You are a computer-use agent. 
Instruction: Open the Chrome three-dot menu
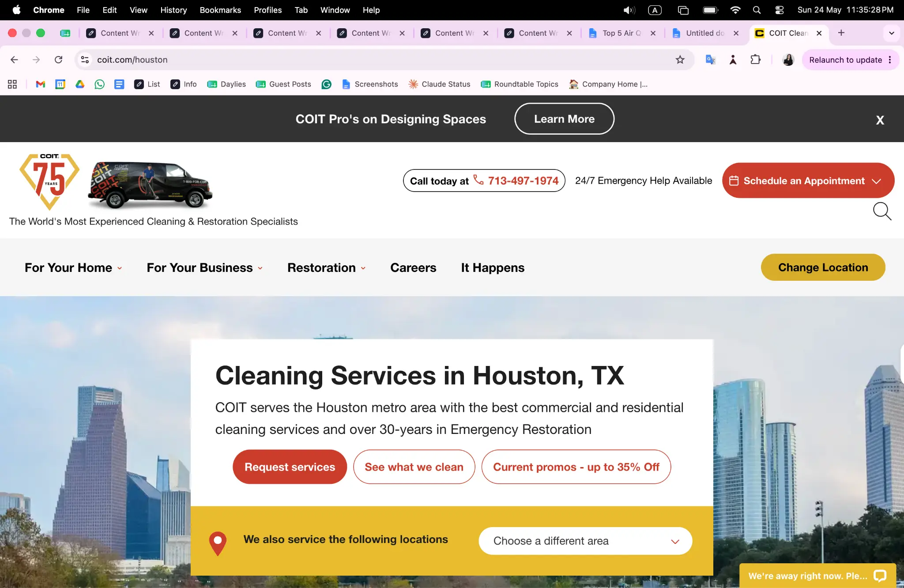tap(890, 60)
